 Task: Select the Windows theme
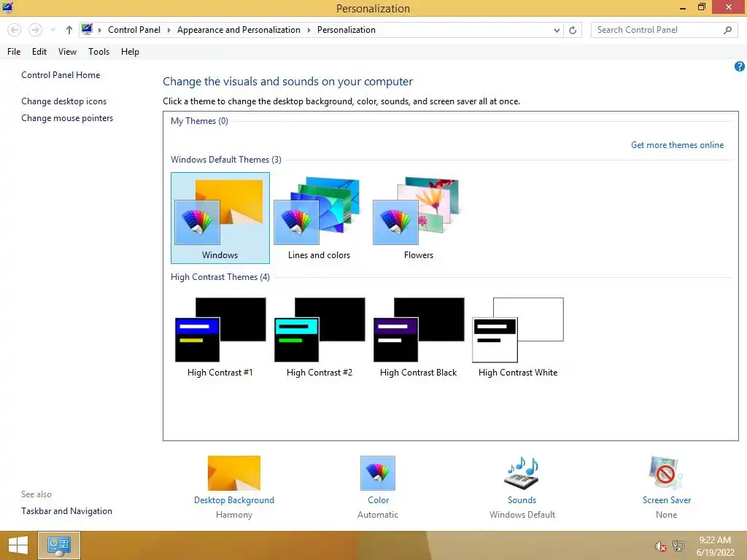220,217
